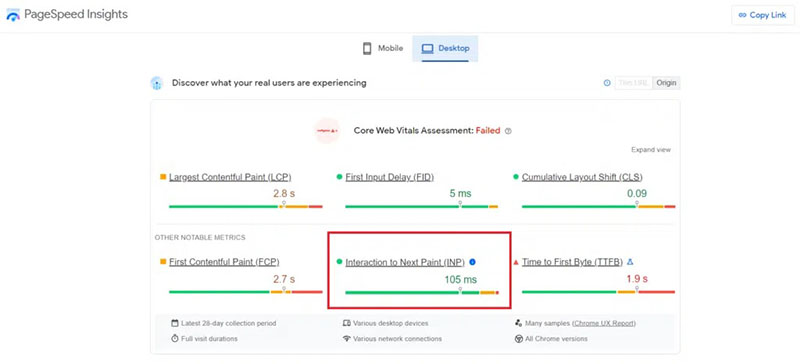Click orange square indicator beside LCP
Screen dimensions: 800x364
point(163,177)
